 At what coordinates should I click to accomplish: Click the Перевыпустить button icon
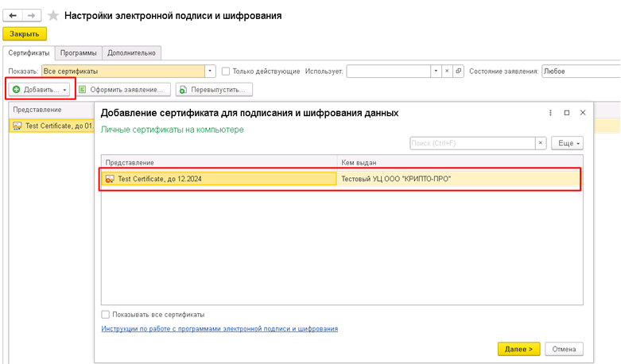point(184,89)
